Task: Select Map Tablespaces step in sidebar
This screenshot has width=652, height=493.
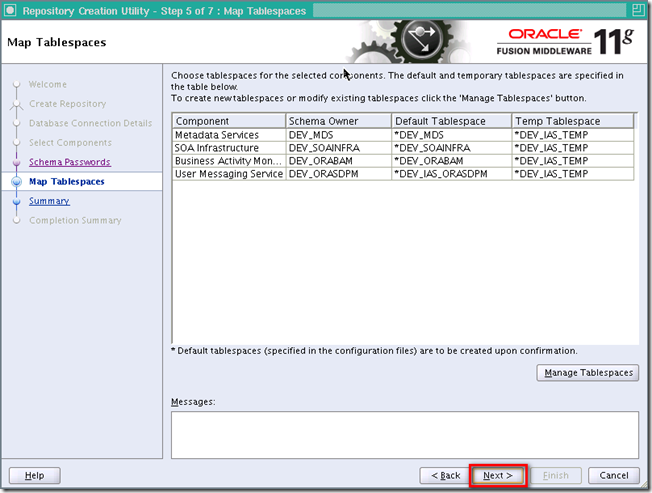Action: [x=67, y=182]
